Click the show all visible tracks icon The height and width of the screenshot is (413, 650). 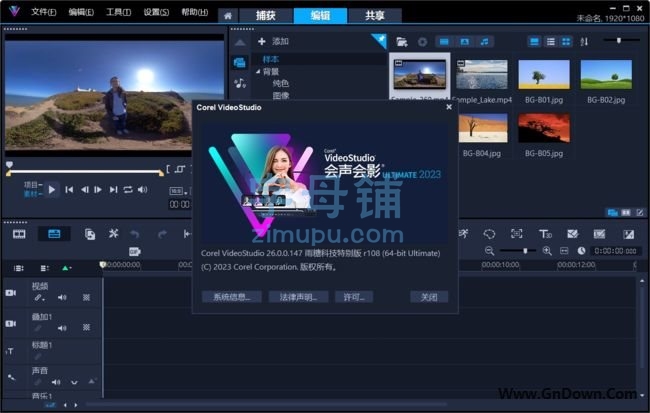pos(19,268)
